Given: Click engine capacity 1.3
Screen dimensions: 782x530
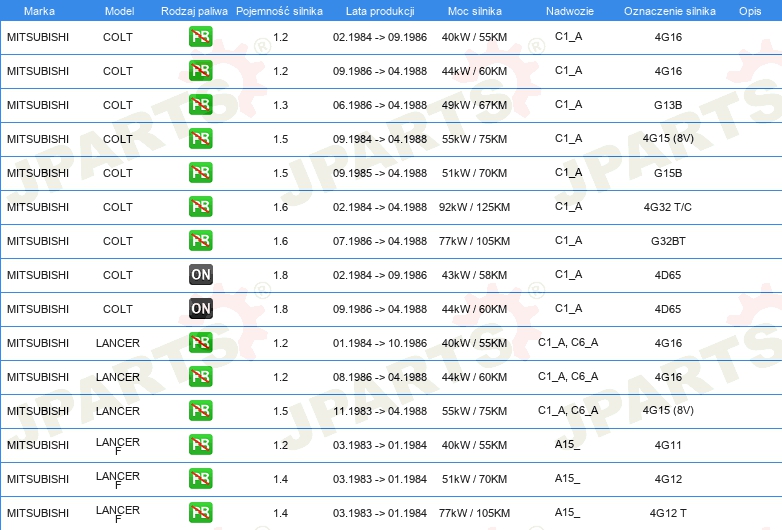Looking at the screenshot, I should pos(281,105).
